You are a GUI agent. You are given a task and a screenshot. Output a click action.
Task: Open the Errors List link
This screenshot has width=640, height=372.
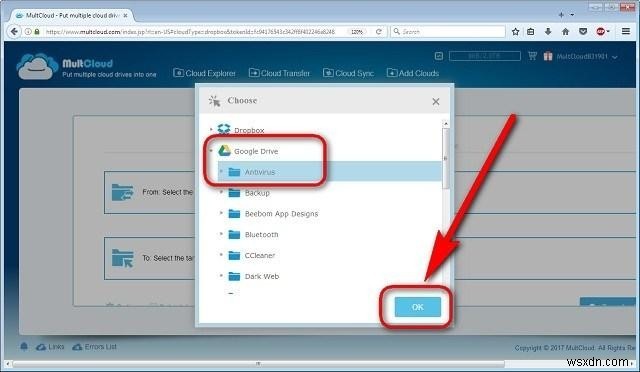[x=95, y=347]
